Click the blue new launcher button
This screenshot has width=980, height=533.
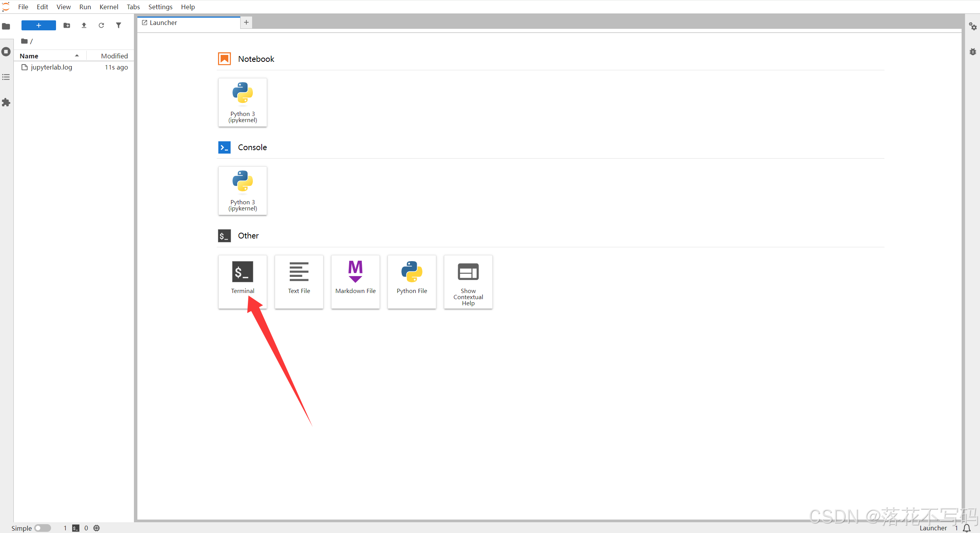38,25
